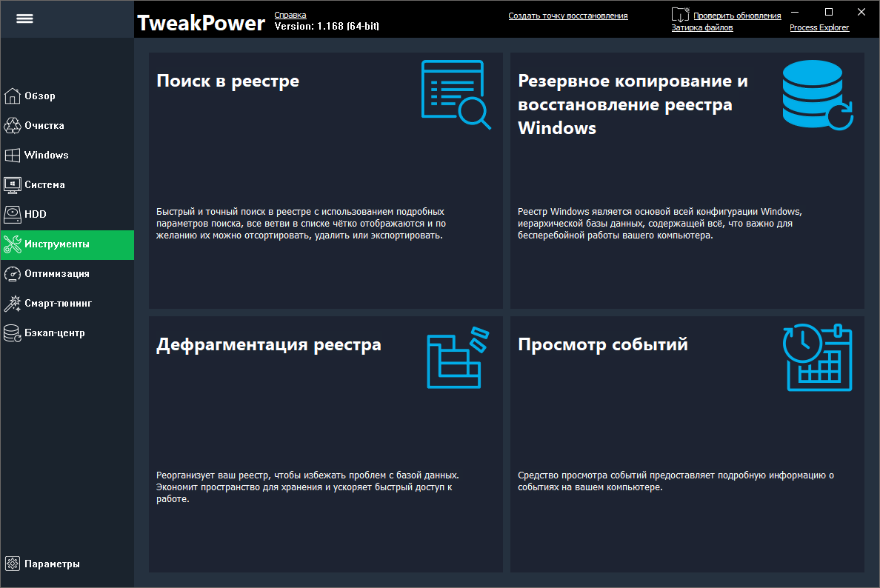Click the HDD drive icon
This screenshot has width=880, height=588.
click(x=13, y=214)
